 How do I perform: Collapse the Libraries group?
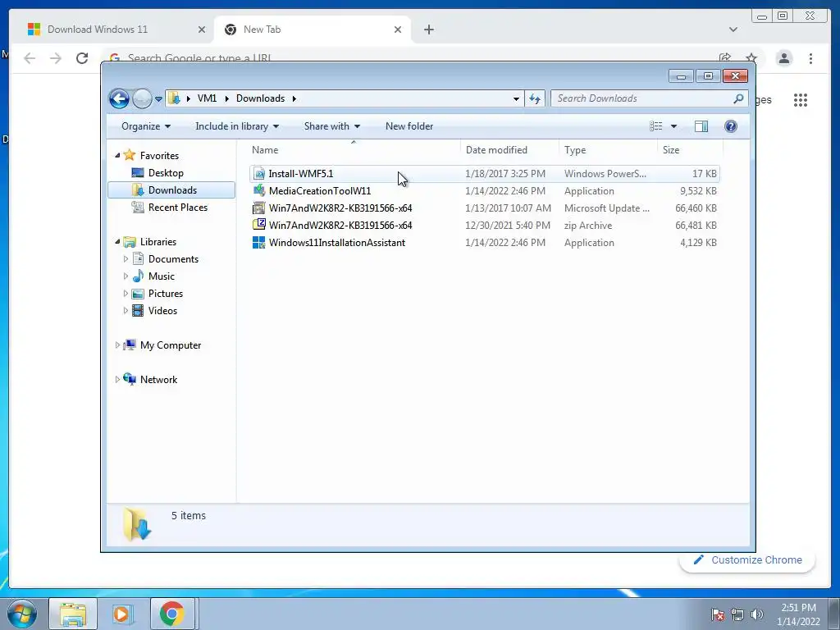click(x=118, y=242)
